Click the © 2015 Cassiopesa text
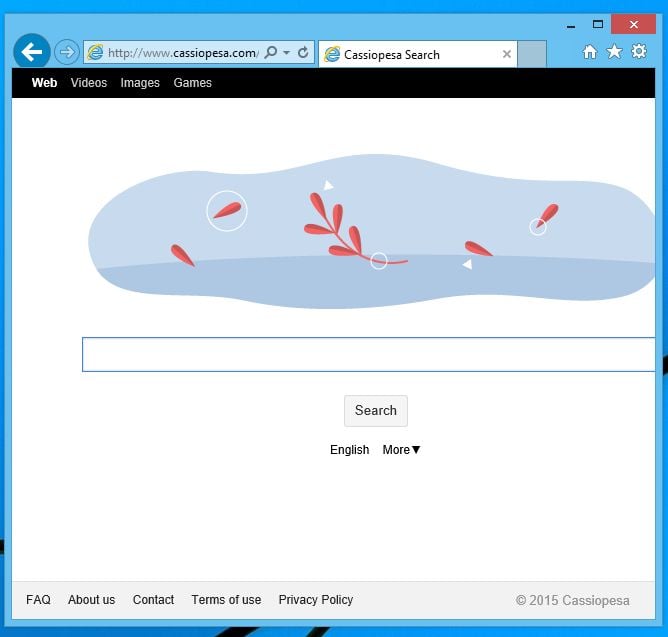668x637 pixels. point(573,600)
